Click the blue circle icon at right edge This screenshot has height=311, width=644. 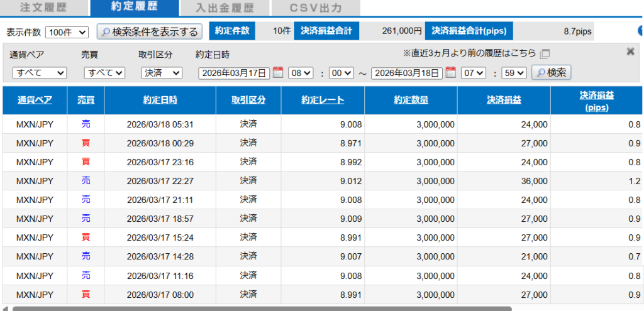coord(641,31)
